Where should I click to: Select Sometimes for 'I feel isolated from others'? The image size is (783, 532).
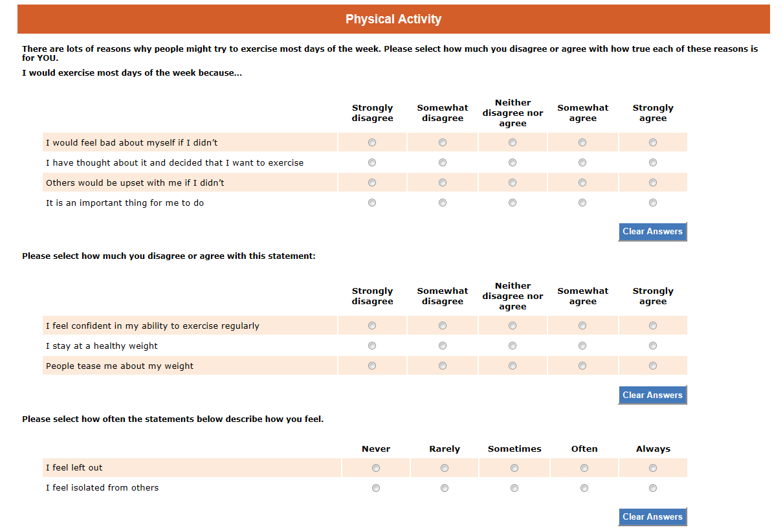514,488
